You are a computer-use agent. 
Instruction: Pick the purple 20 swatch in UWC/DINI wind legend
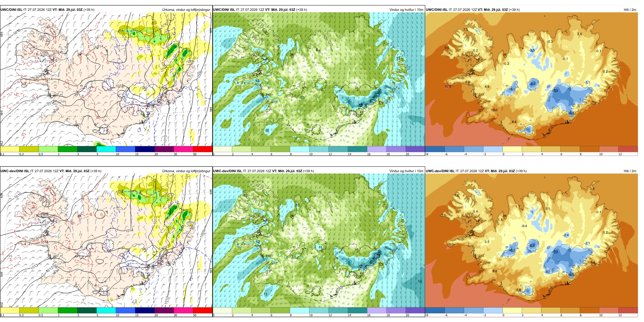click(x=415, y=149)
